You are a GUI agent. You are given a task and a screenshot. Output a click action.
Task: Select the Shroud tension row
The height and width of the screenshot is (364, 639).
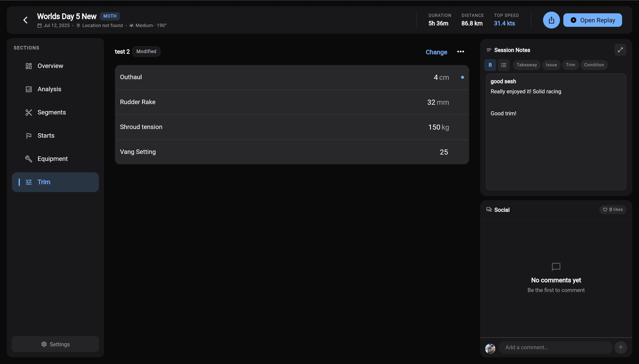[x=292, y=127]
